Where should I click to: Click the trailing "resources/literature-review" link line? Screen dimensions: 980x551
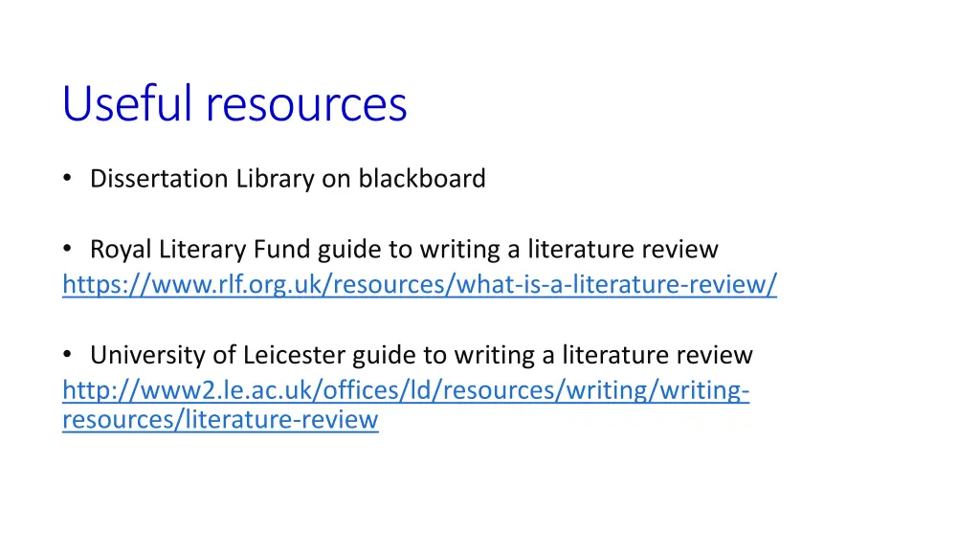coord(220,419)
